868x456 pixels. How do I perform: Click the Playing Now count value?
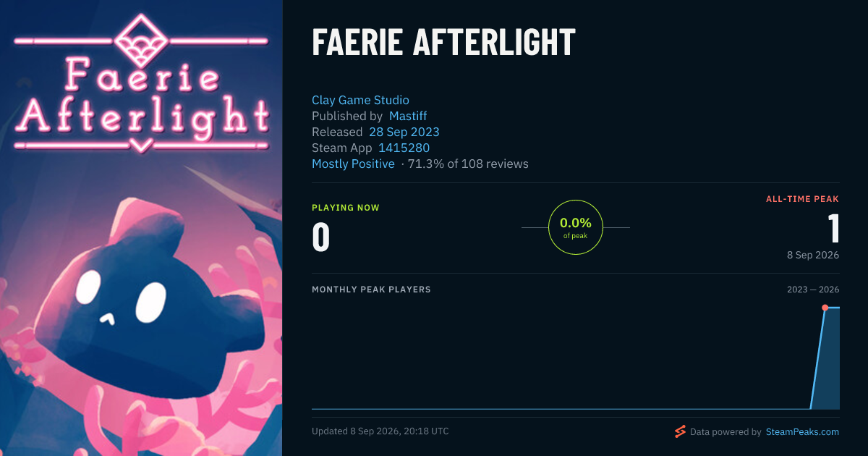pyautogui.click(x=321, y=237)
